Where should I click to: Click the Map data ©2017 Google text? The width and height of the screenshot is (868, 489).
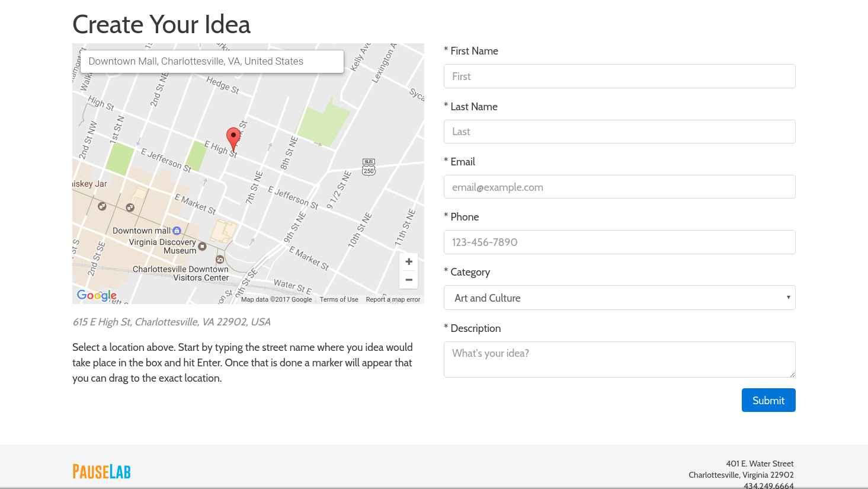(x=276, y=299)
